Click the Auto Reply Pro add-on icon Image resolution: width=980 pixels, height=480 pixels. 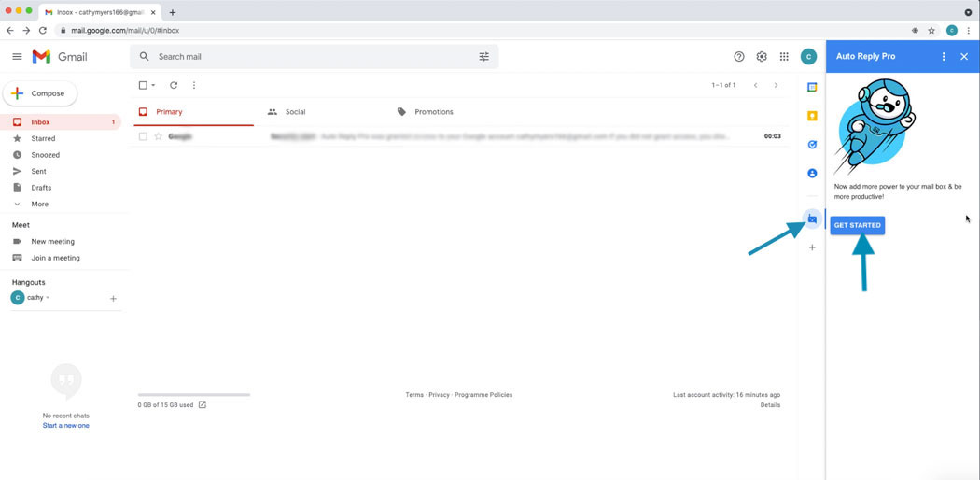click(812, 219)
